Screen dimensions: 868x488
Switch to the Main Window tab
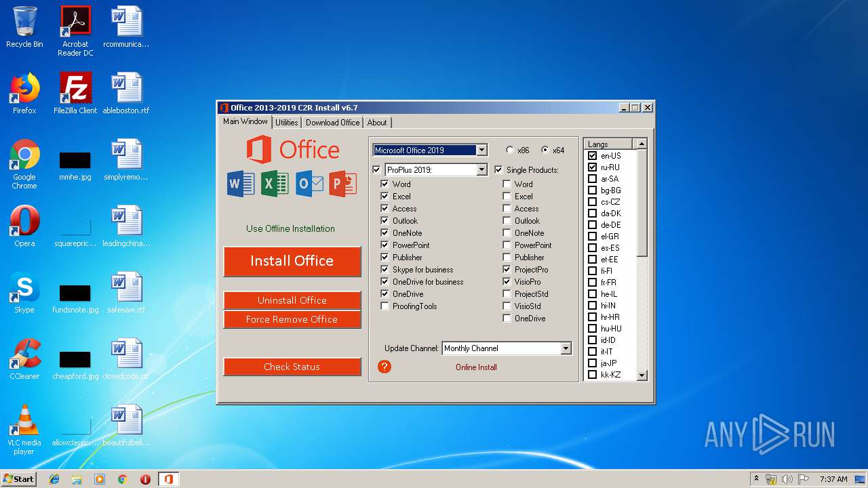[245, 121]
